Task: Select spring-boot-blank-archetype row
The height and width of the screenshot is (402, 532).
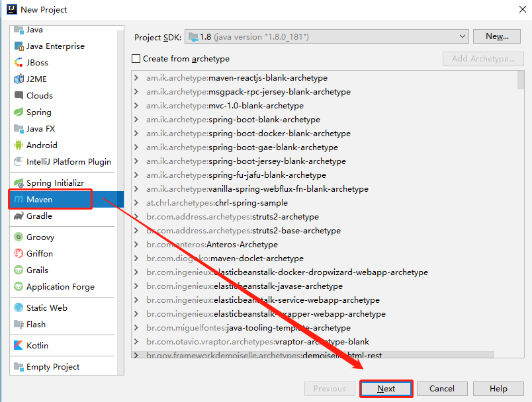Action: 324,119
